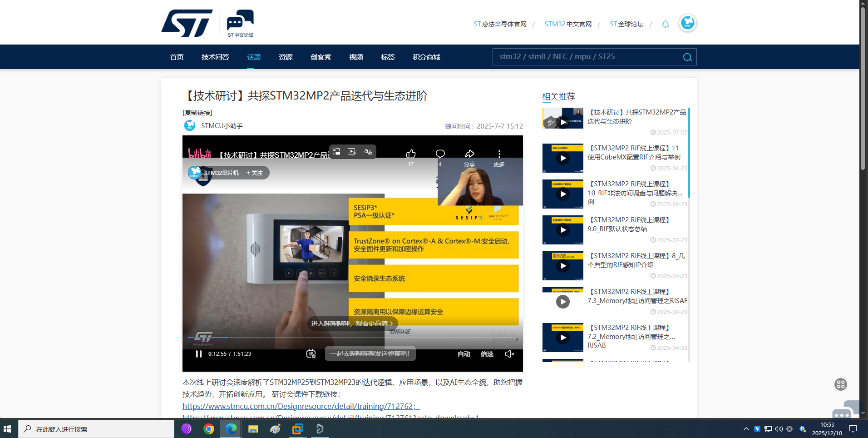Show hidden system tray icons
The image size is (868, 438).
(x=746, y=429)
